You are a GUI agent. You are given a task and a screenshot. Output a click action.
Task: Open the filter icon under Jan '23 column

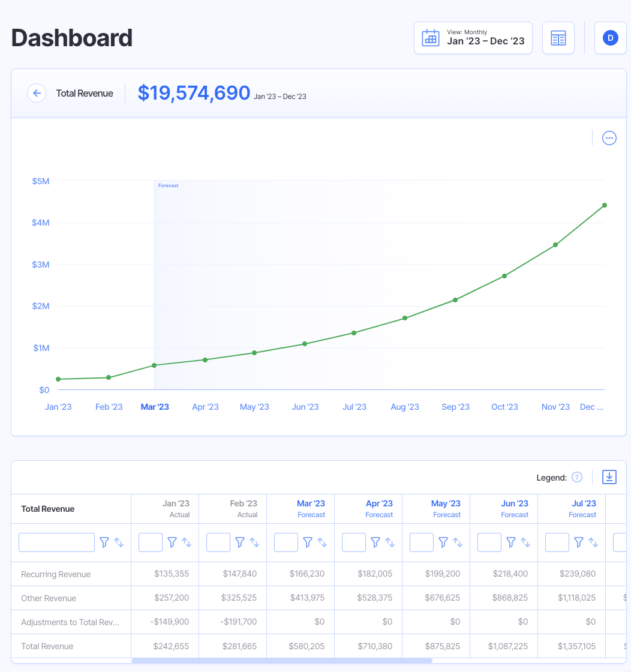[x=173, y=542]
